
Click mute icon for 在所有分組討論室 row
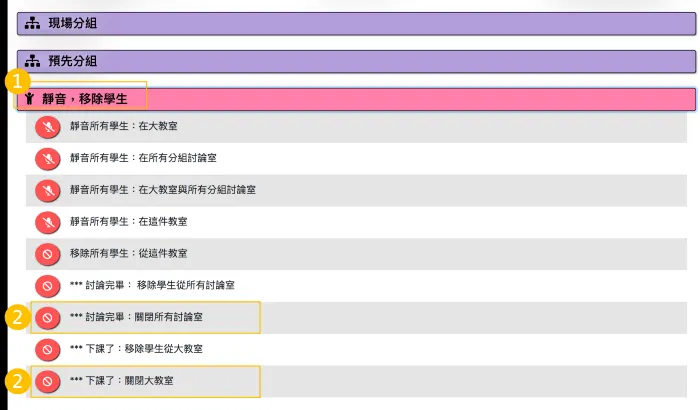[47, 158]
